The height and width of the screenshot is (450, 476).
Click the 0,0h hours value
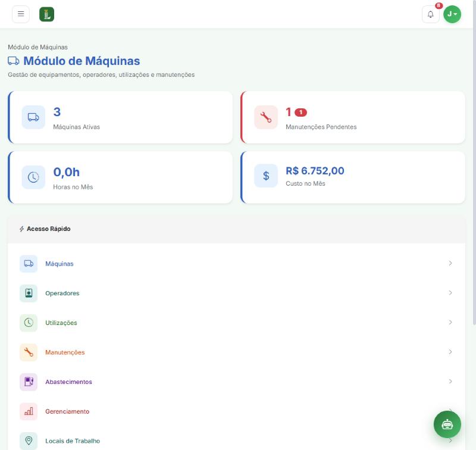tap(67, 172)
